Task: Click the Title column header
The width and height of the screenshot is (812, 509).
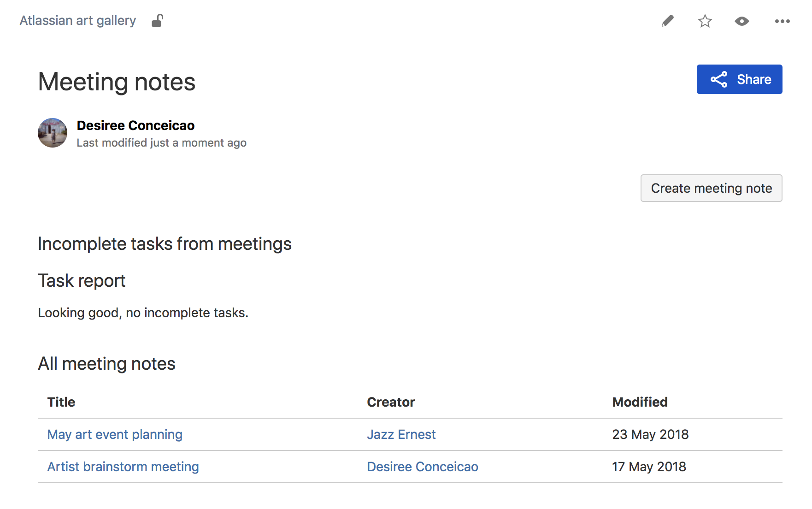Action: click(x=61, y=402)
